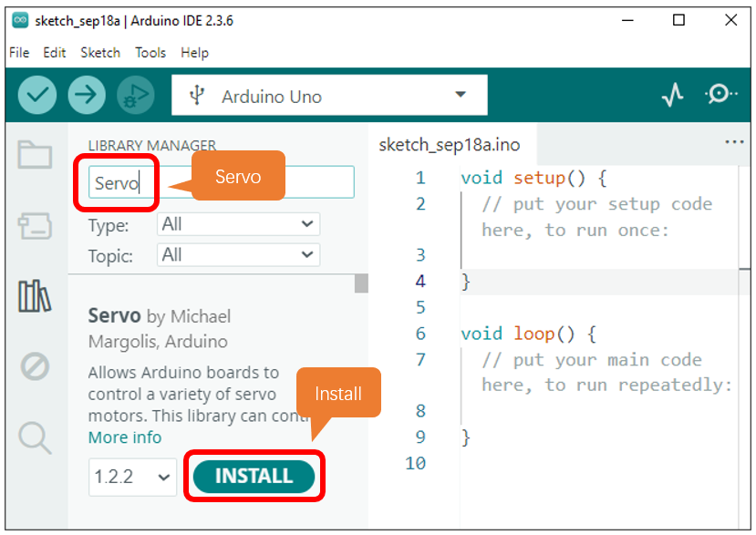Click the Upload arrow button
The image size is (756, 535).
click(x=87, y=95)
